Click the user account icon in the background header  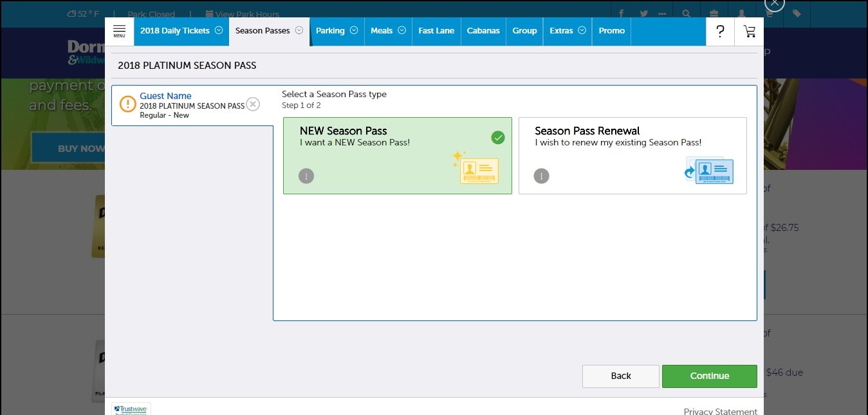tap(742, 14)
